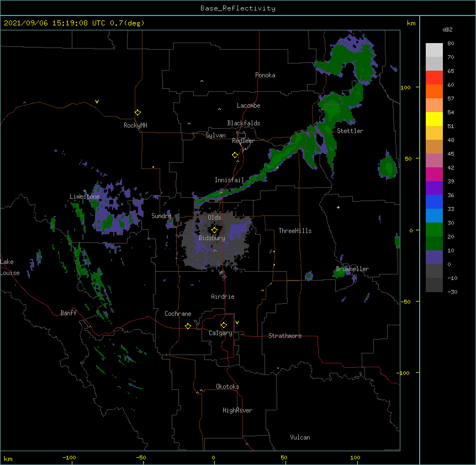
Task: Click the RedDeer city label
Action: 243,141
